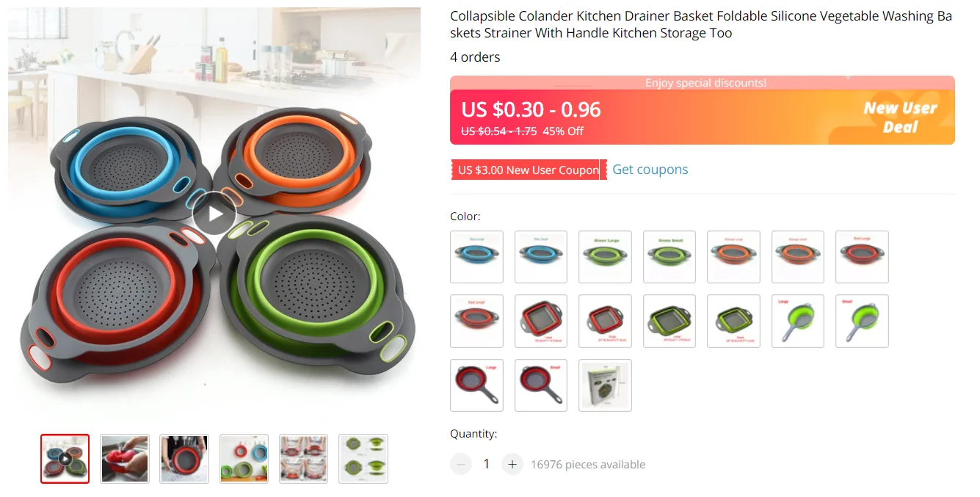Screen dimensions: 980x497
Task: Open the last gallery thumbnail with green strainers
Action: pyautogui.click(x=363, y=459)
